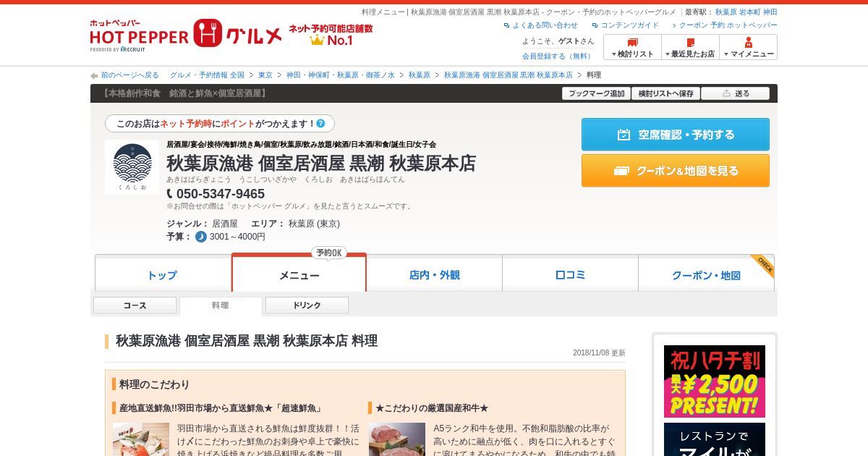Click ブックマーク追加 button
The width and height of the screenshot is (868, 456).
tap(596, 93)
